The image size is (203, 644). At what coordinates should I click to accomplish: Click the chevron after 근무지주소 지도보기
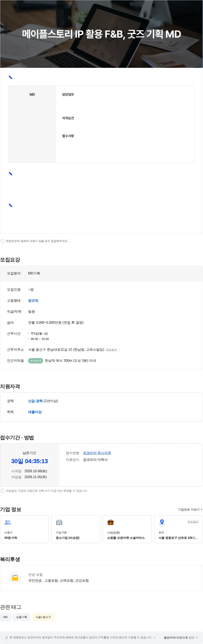coord(119,350)
